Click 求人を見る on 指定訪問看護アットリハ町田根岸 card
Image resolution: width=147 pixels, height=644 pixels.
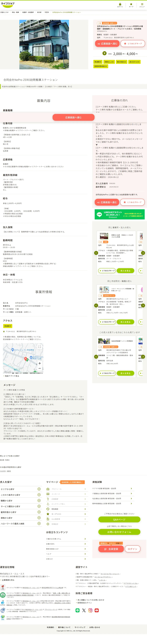[125, 373]
